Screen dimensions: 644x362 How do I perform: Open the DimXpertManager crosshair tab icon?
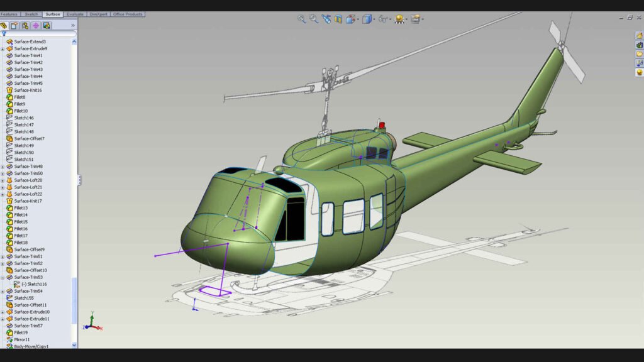(x=36, y=26)
